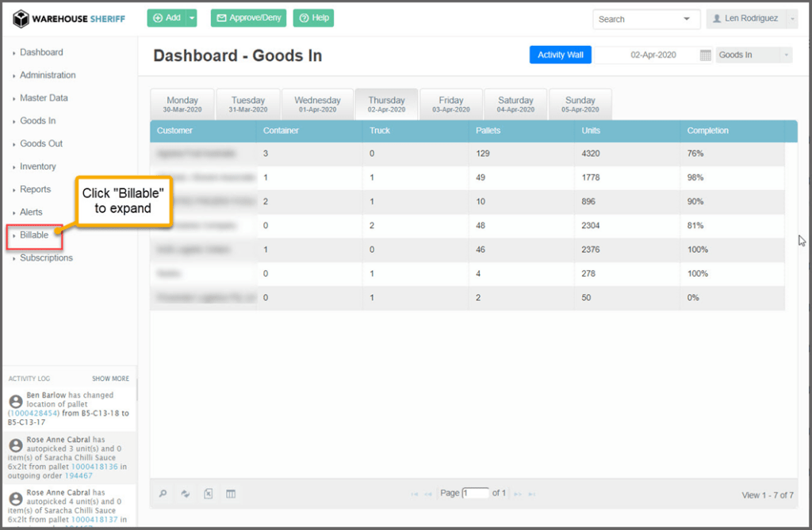Jump to first page using the arrow icon

[414, 494]
